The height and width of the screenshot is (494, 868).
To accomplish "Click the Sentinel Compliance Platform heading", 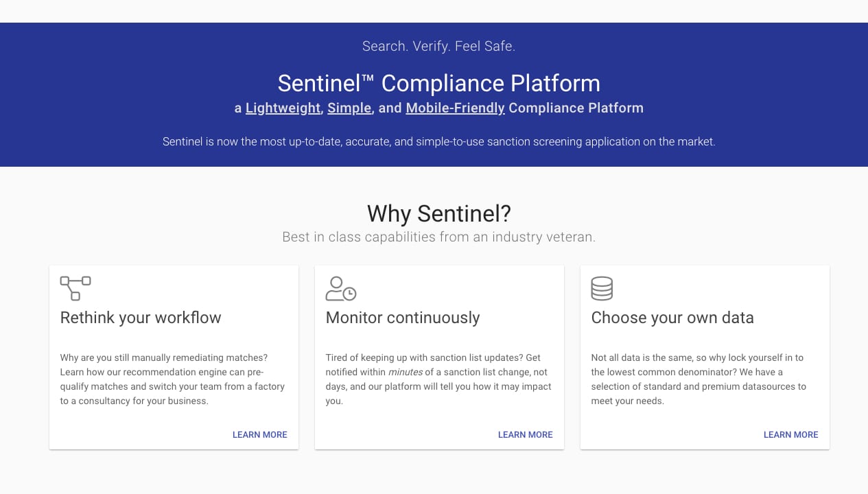I will pyautogui.click(x=439, y=83).
